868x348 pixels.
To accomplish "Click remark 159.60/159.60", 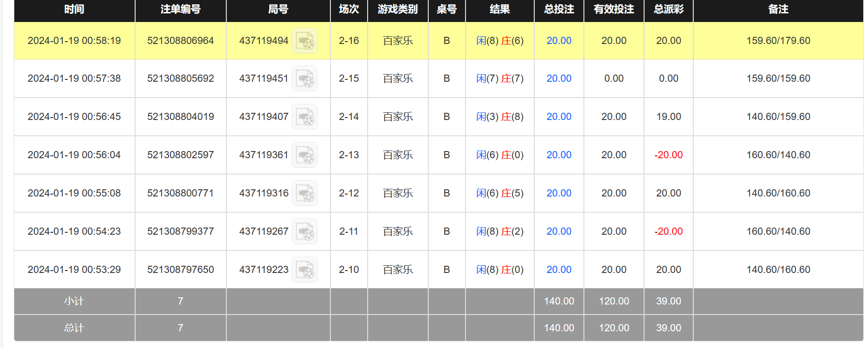I will click(x=778, y=78).
